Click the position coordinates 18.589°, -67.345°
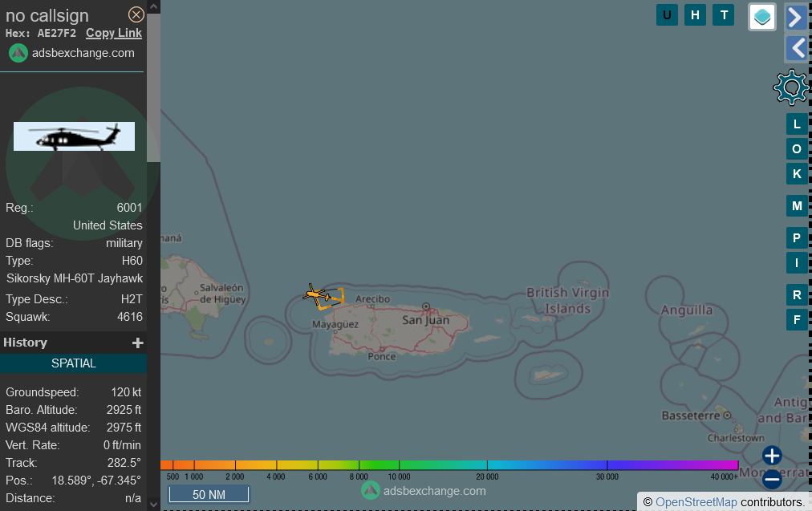 pyautogui.click(x=96, y=481)
